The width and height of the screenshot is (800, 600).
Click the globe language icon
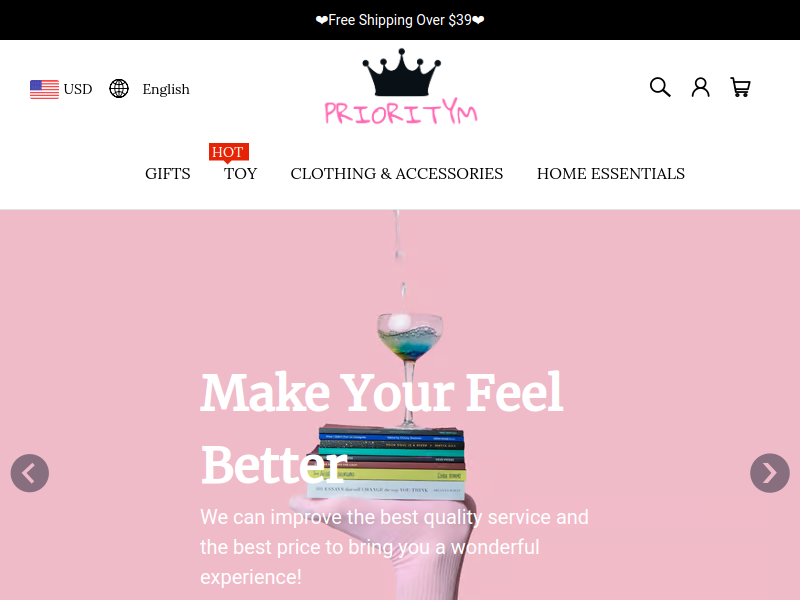(119, 89)
